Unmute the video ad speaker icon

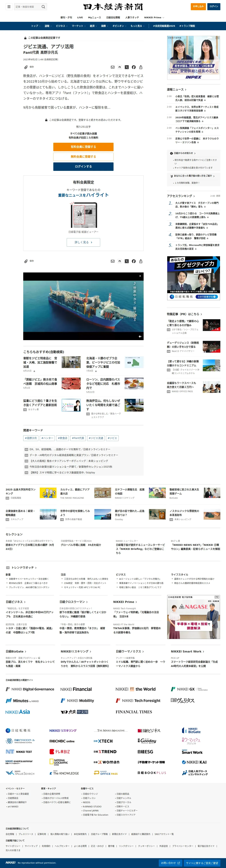(140, 336)
